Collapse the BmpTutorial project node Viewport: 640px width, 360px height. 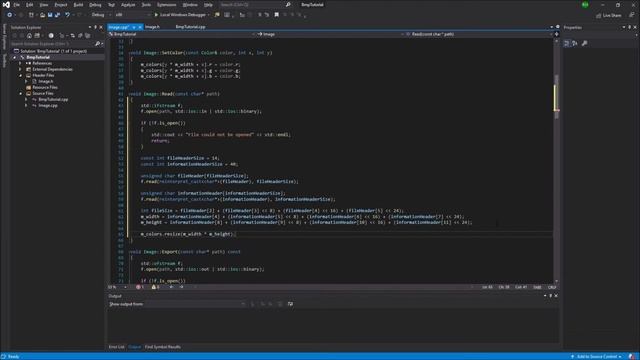point(15,58)
